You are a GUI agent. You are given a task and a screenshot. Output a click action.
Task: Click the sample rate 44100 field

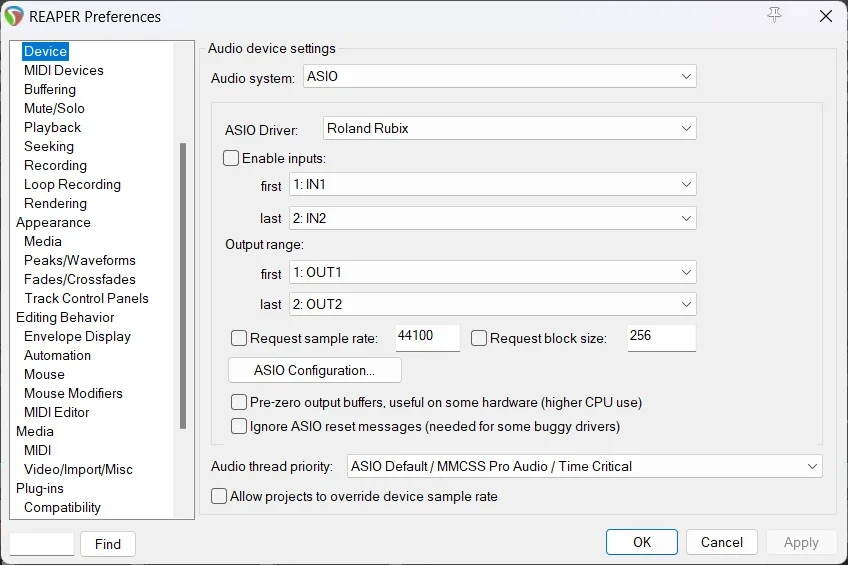click(x=427, y=337)
